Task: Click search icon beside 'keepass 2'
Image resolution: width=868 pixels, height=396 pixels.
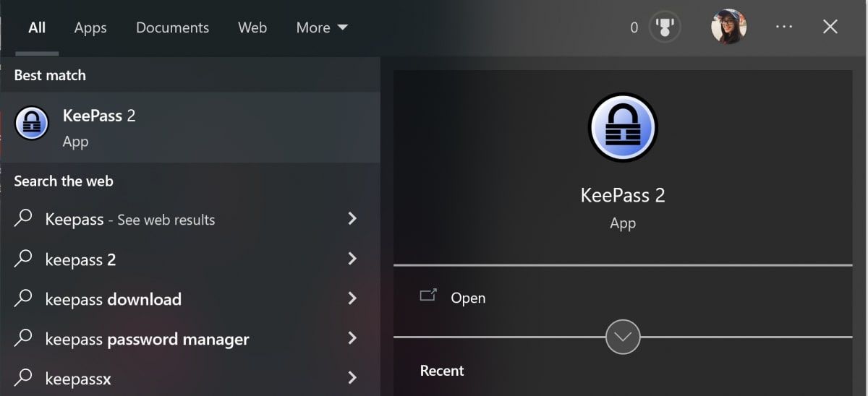Action: [x=24, y=258]
